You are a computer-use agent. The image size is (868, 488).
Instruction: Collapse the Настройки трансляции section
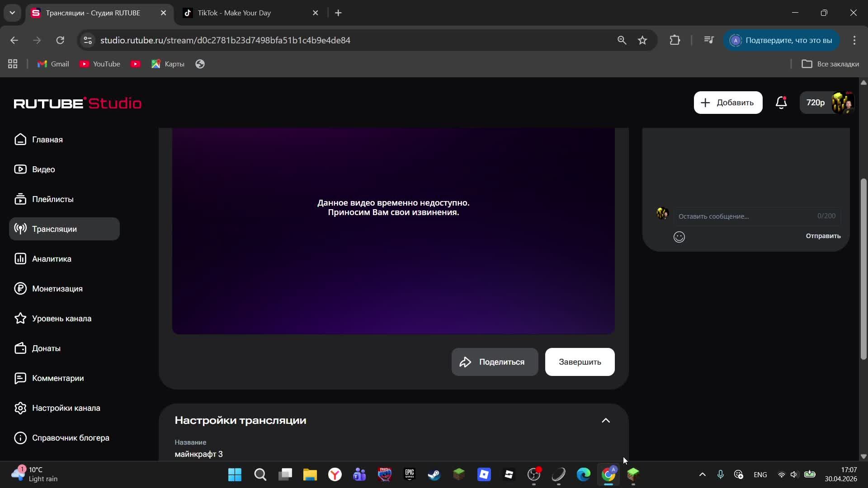[x=605, y=421]
